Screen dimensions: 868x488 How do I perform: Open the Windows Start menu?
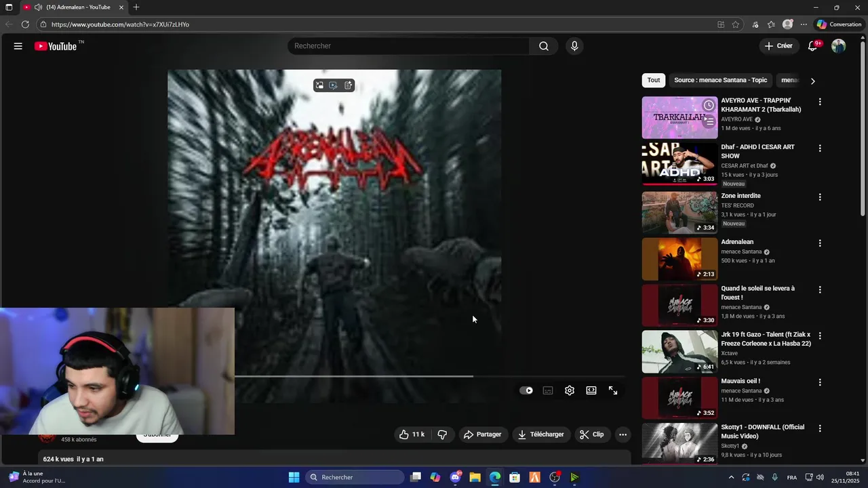coord(294,477)
